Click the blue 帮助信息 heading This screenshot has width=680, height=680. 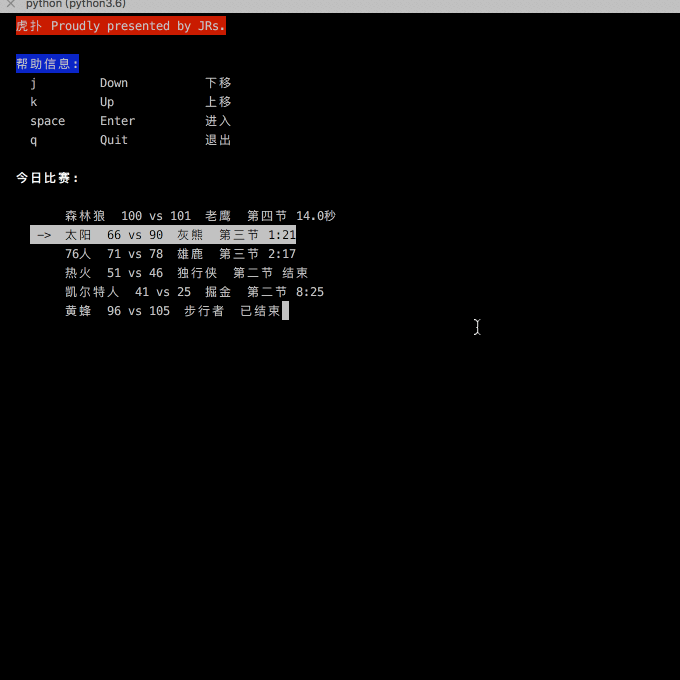tap(47, 64)
